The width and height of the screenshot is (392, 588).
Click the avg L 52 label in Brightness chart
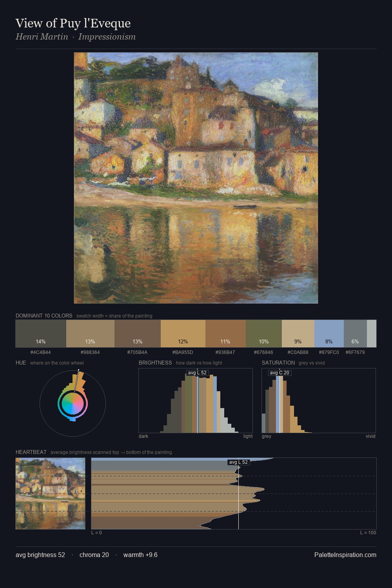(197, 373)
